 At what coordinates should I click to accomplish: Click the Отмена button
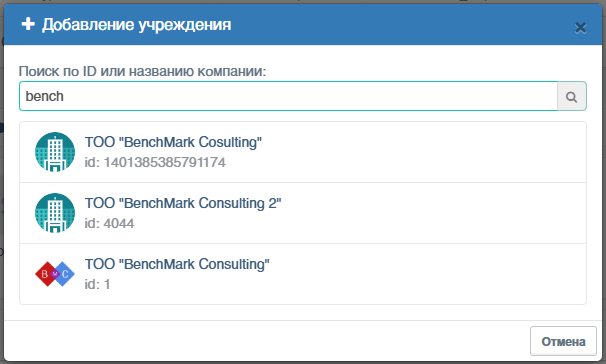563,341
